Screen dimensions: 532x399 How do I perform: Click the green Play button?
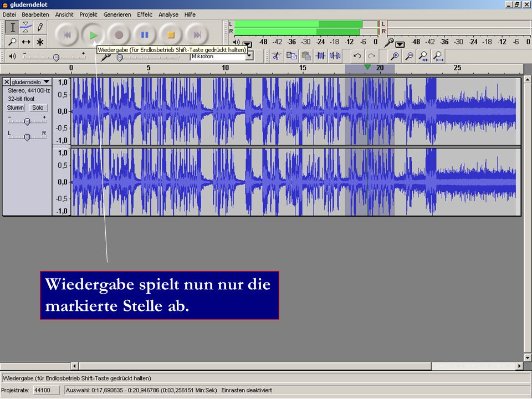coord(93,34)
